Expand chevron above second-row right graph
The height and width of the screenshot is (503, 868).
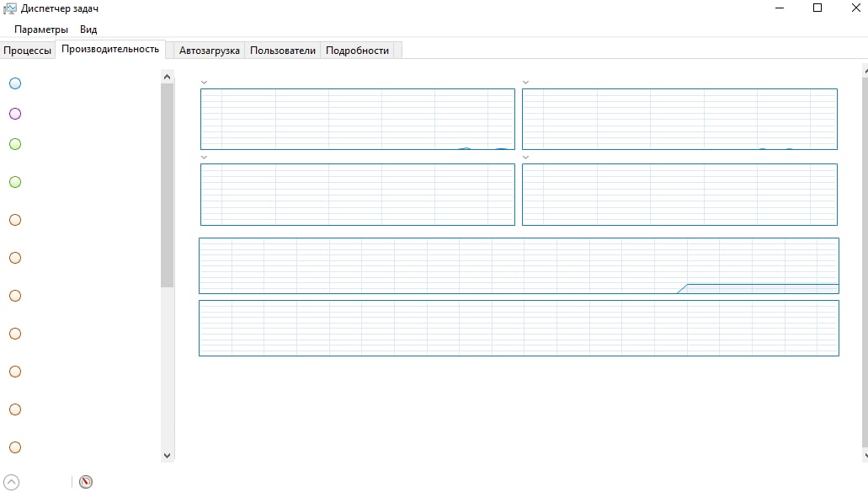click(526, 158)
